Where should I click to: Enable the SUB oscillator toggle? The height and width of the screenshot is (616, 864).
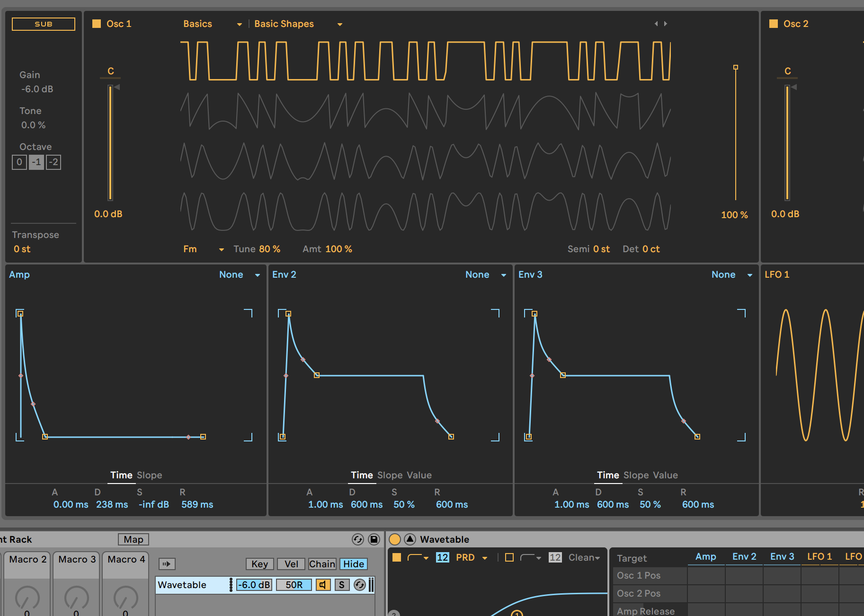(44, 24)
